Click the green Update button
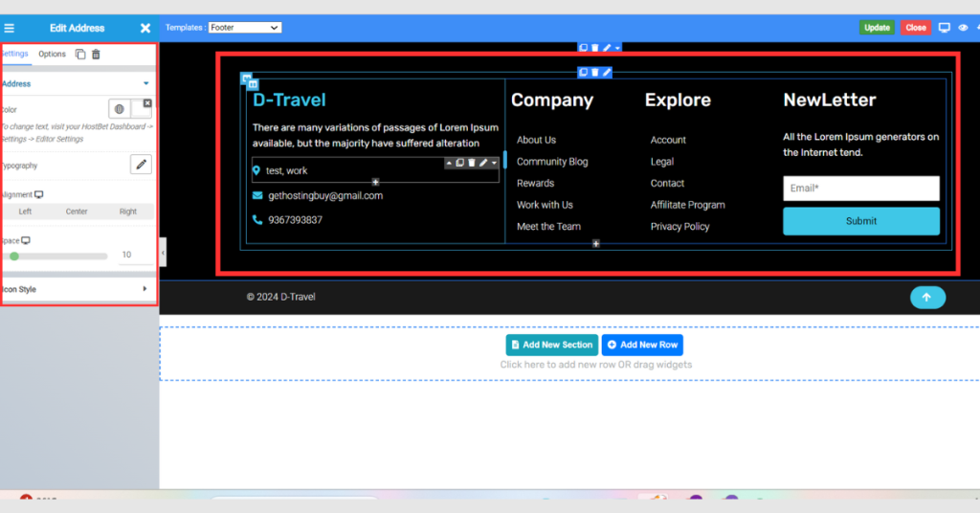The width and height of the screenshot is (980, 513). (877, 28)
